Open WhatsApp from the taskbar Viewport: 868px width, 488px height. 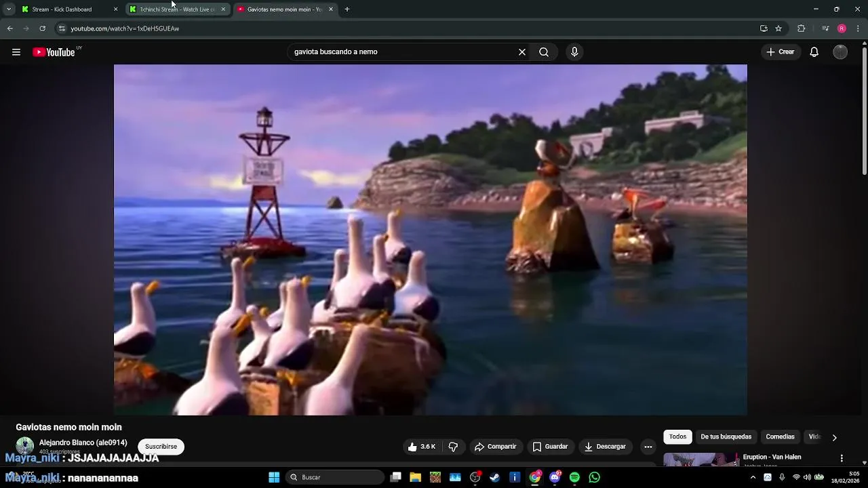point(595,477)
